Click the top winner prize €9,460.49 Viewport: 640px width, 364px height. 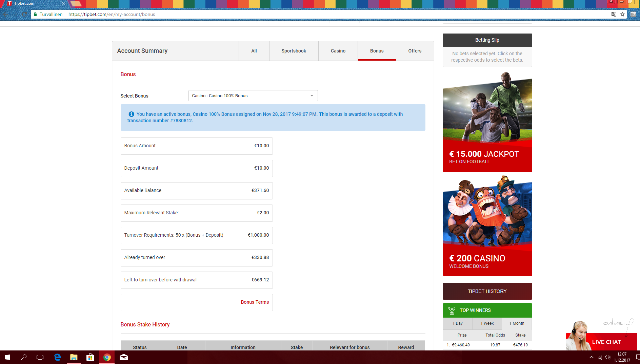point(461,345)
